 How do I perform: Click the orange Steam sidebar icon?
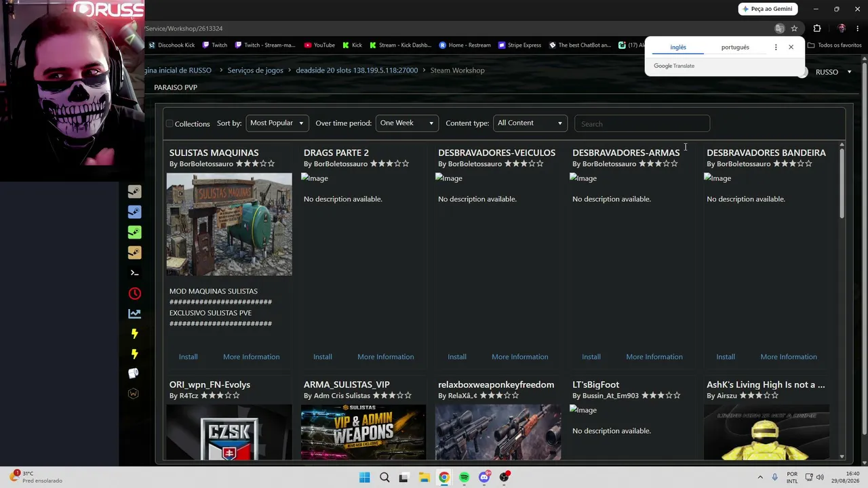point(134,253)
